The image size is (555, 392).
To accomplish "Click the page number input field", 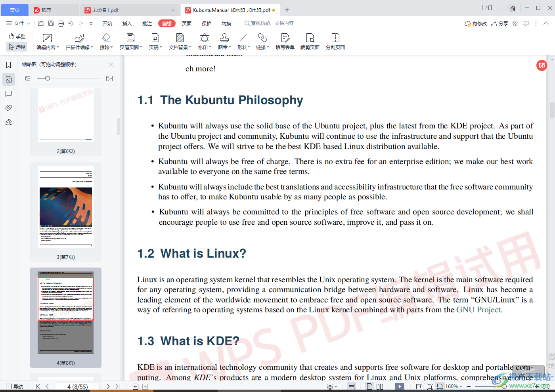I will pyautogui.click(x=78, y=386).
